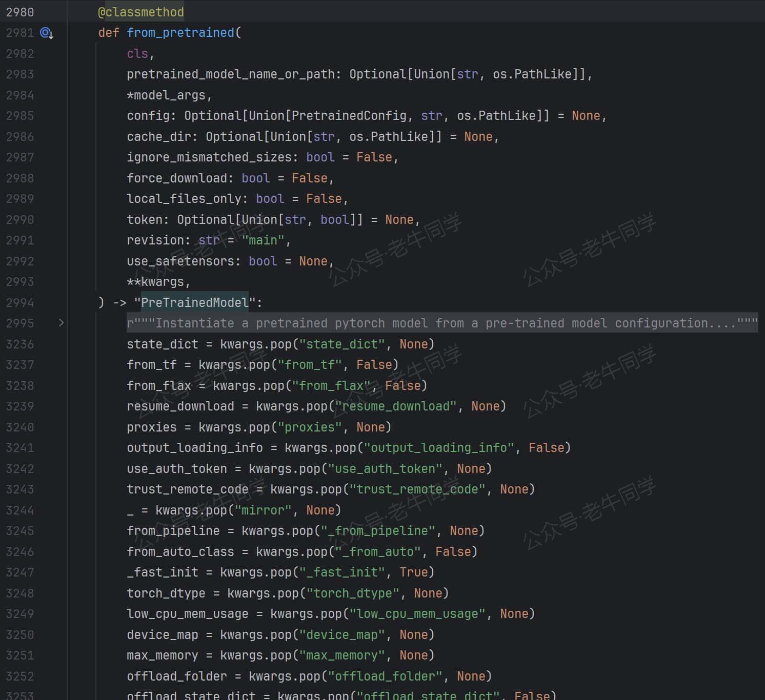Click the pretrained_model_name_or_path parameter
765x700 pixels.
[230, 74]
